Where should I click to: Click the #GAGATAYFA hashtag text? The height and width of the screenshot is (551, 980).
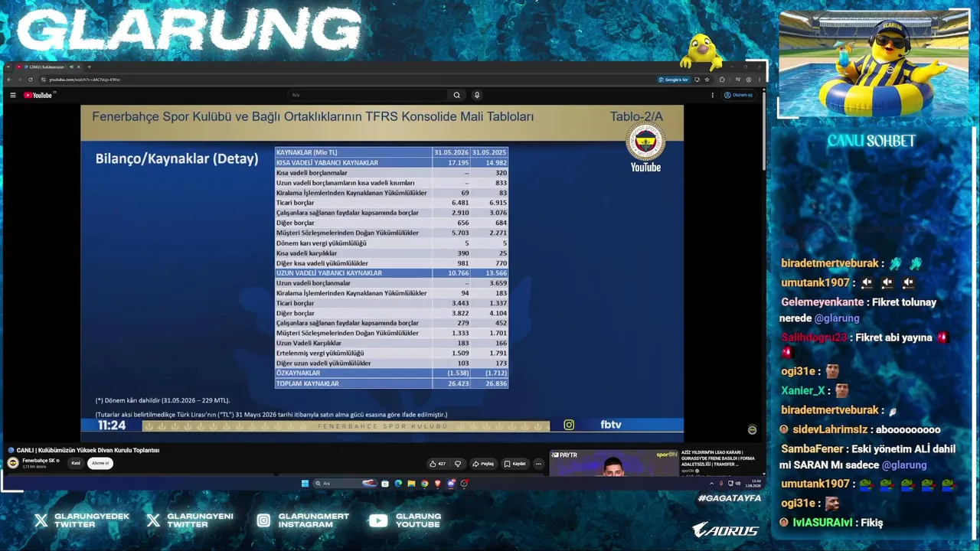tap(730, 498)
